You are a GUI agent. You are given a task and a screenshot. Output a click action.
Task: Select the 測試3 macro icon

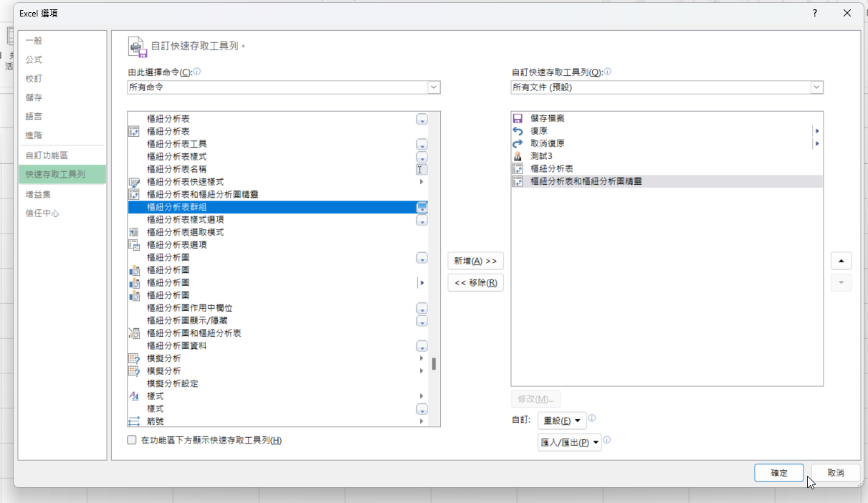click(518, 156)
